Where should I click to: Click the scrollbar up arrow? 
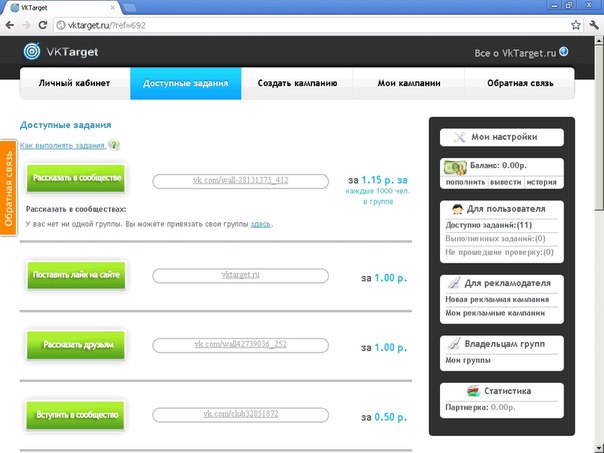599,40
